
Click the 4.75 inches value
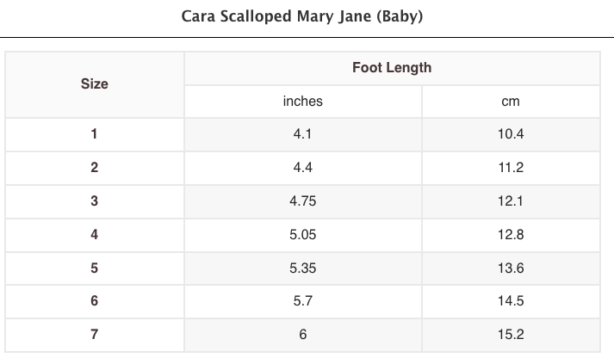pyautogui.click(x=303, y=201)
